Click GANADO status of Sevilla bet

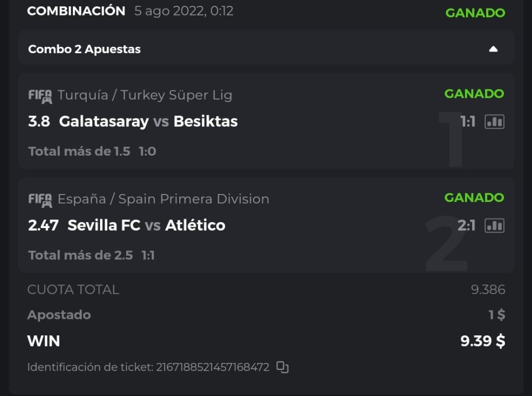coord(474,198)
